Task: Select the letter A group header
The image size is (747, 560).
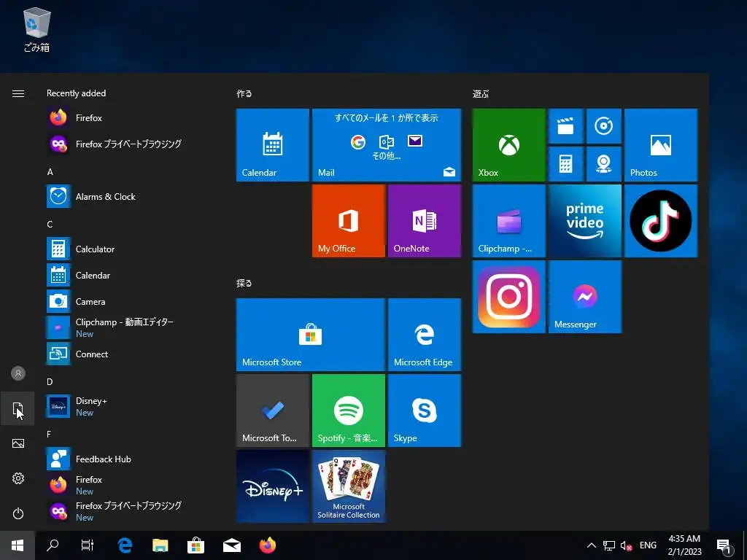Action: click(x=50, y=172)
